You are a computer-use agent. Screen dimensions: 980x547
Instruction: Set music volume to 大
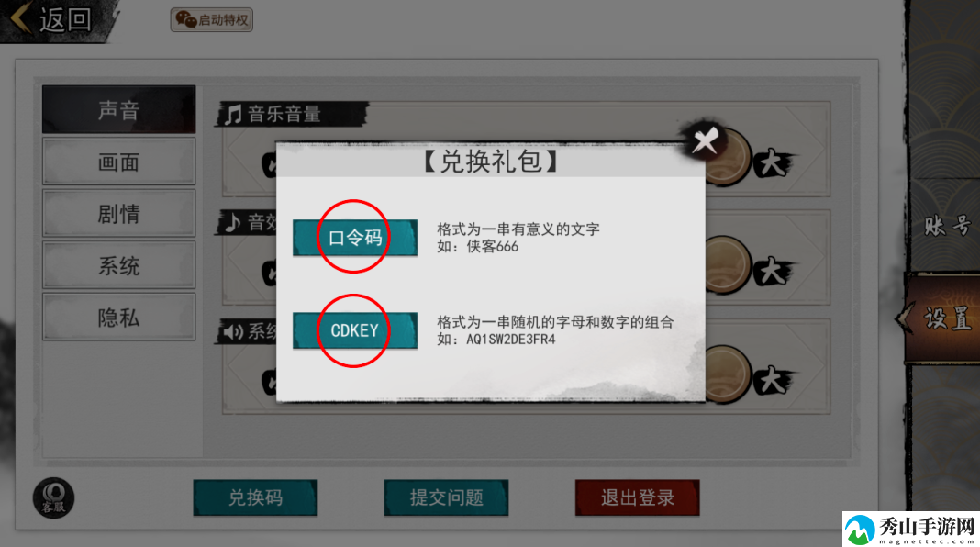pyautogui.click(x=772, y=163)
